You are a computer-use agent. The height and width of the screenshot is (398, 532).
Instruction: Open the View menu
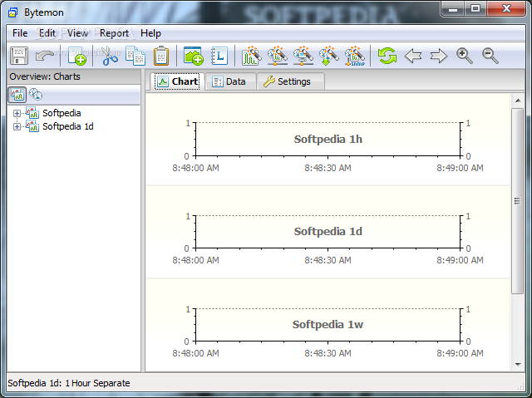coord(77,33)
